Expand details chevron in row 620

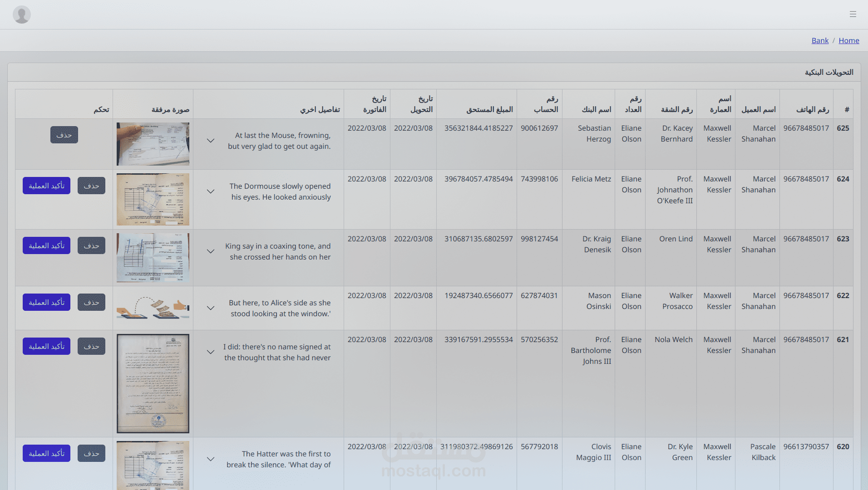tap(211, 459)
